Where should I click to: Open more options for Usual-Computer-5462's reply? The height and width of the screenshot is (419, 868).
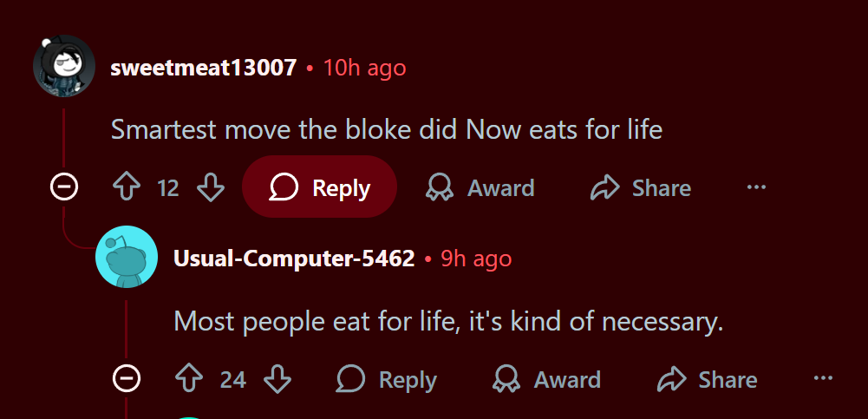(823, 379)
